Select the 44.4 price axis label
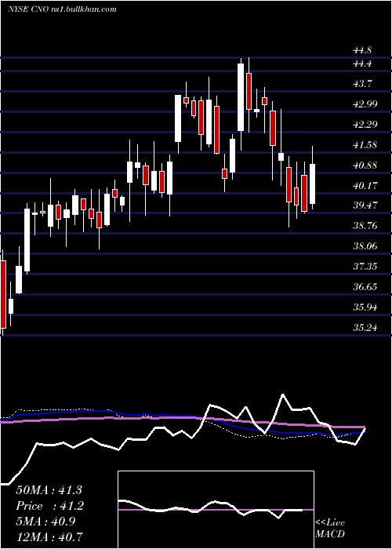 [362, 64]
